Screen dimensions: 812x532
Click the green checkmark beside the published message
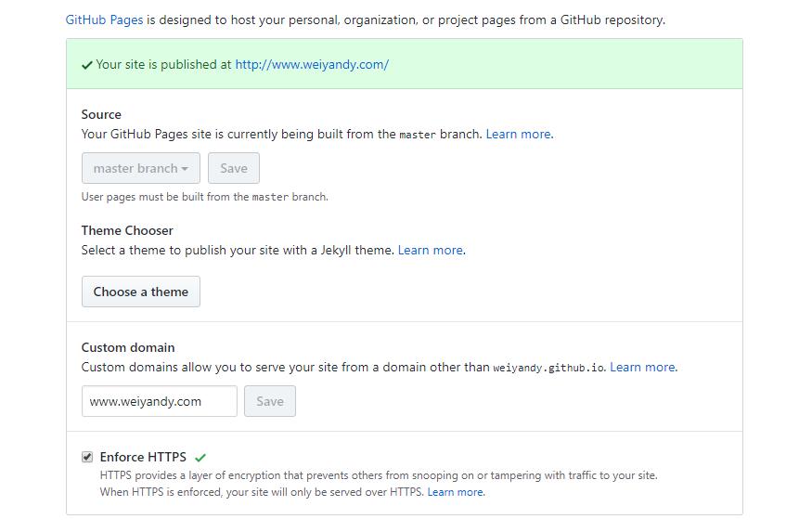point(86,65)
